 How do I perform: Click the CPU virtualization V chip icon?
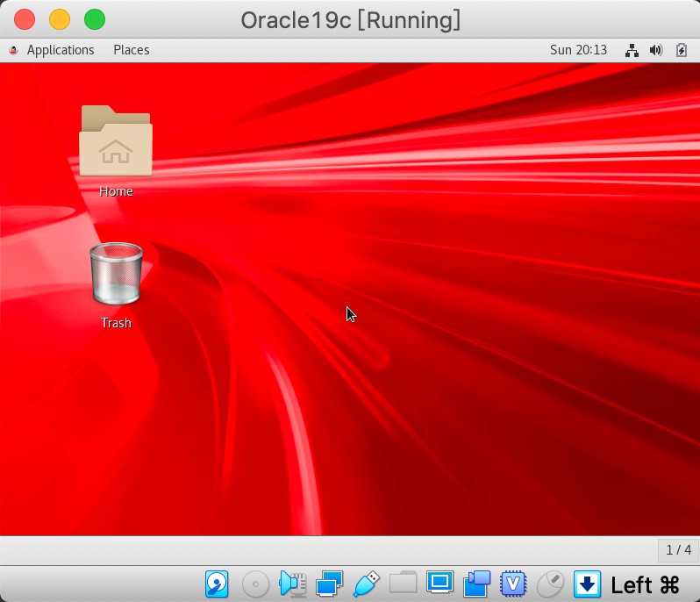click(x=513, y=584)
